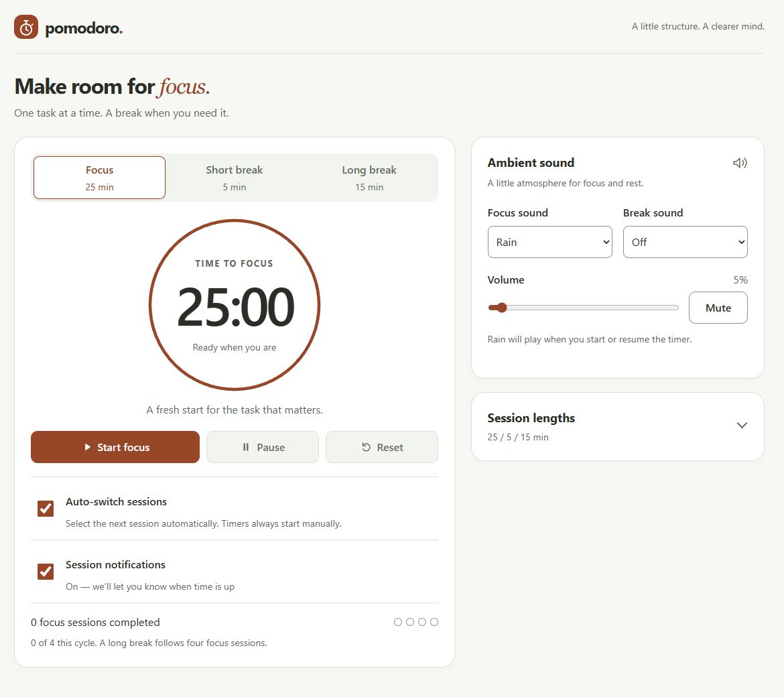Pause the timer
This screenshot has width=784, height=697.
click(x=263, y=447)
